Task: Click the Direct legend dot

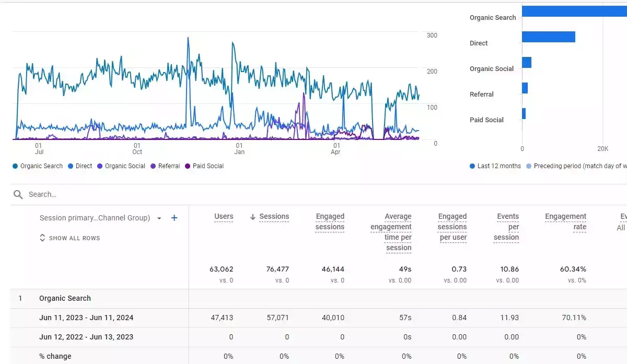Action: point(71,166)
